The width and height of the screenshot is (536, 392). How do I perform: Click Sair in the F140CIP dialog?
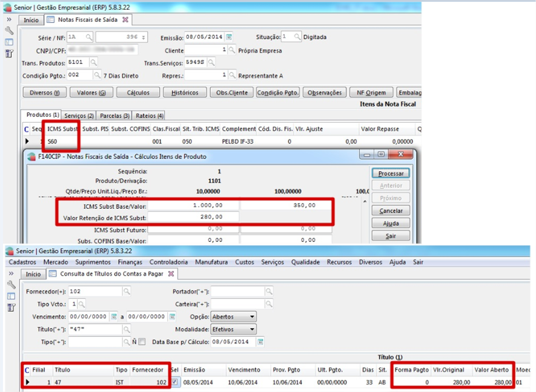pyautogui.click(x=391, y=235)
